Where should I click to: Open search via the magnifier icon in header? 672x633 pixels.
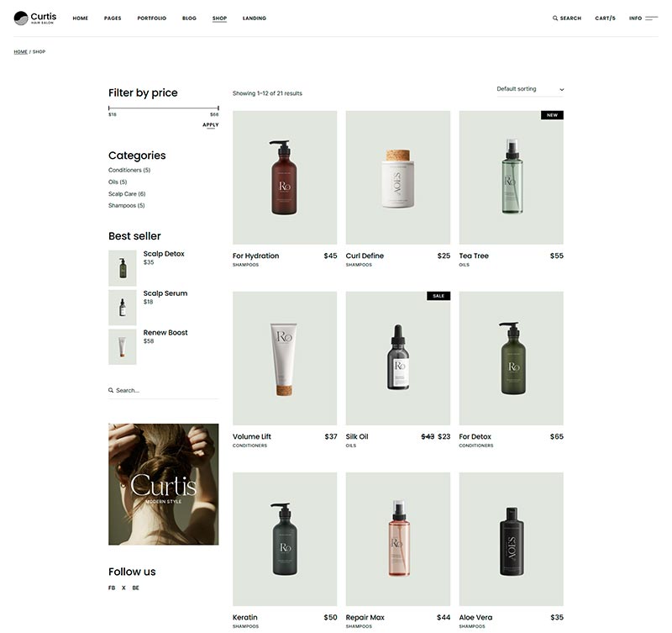pos(555,18)
